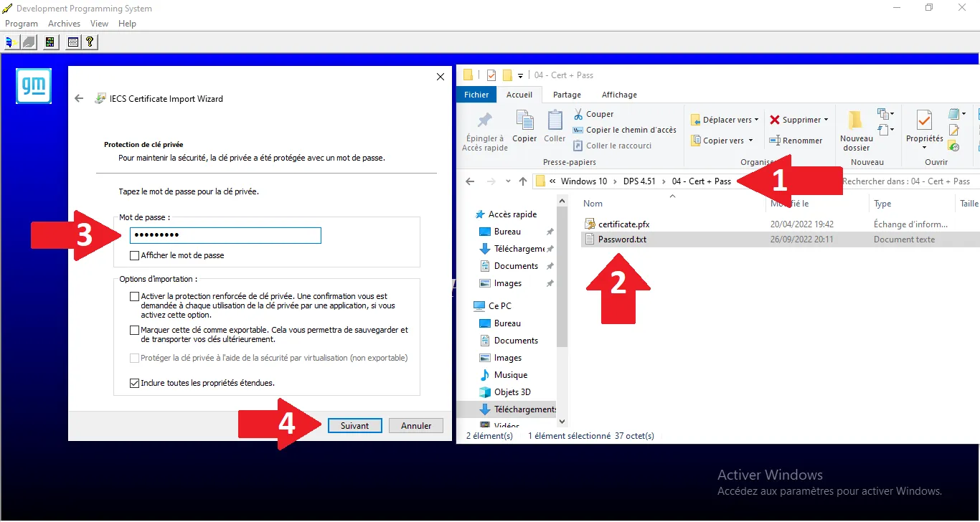Click the yellow question mark help icon

pyautogui.click(x=90, y=42)
